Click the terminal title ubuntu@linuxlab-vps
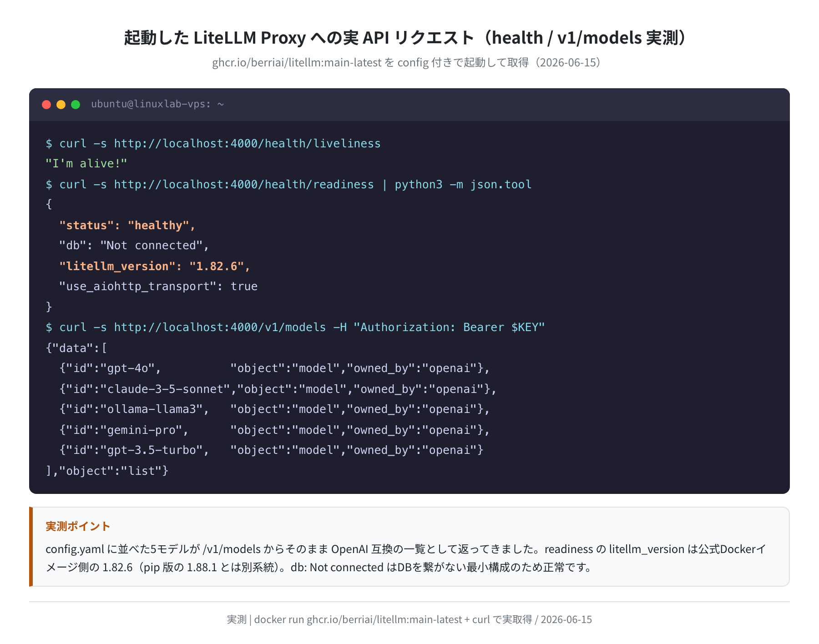819x644 pixels. [157, 104]
